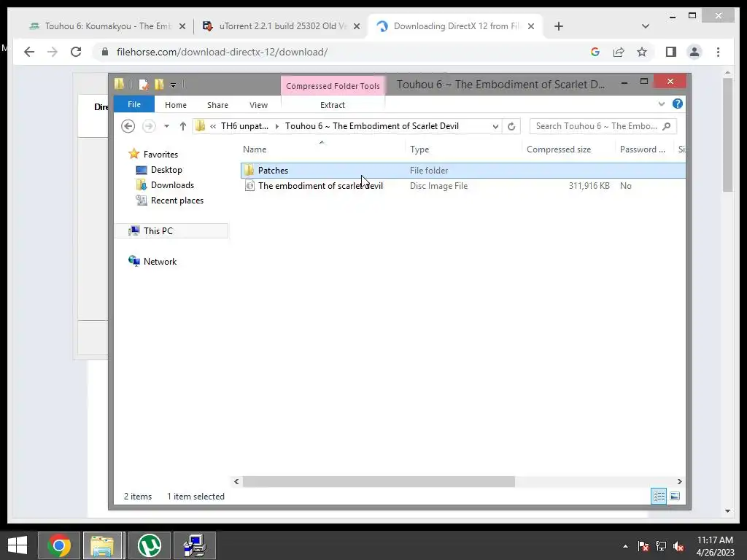
Task: Go up one folder level
Action: click(183, 126)
